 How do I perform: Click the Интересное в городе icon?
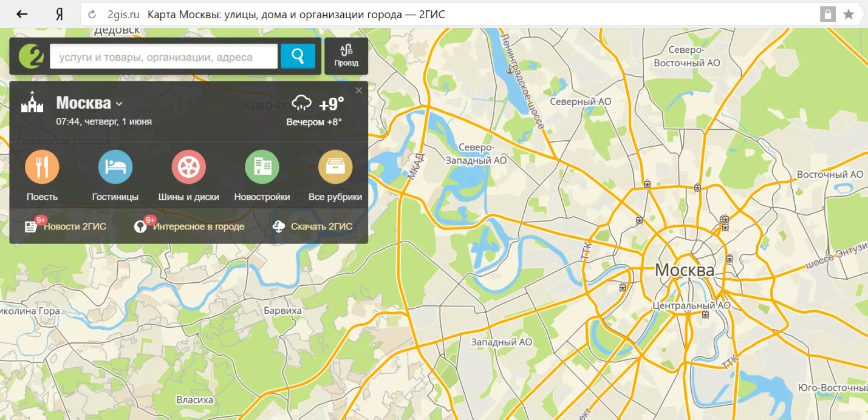140,227
